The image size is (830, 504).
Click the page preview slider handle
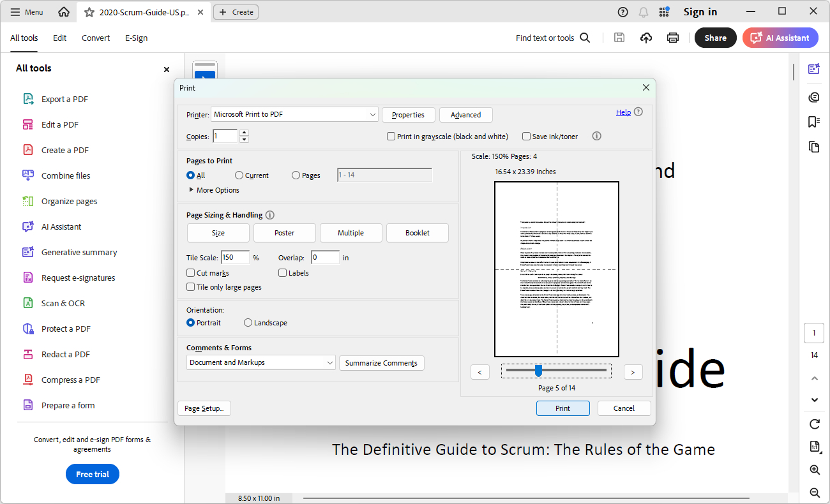[538, 371]
